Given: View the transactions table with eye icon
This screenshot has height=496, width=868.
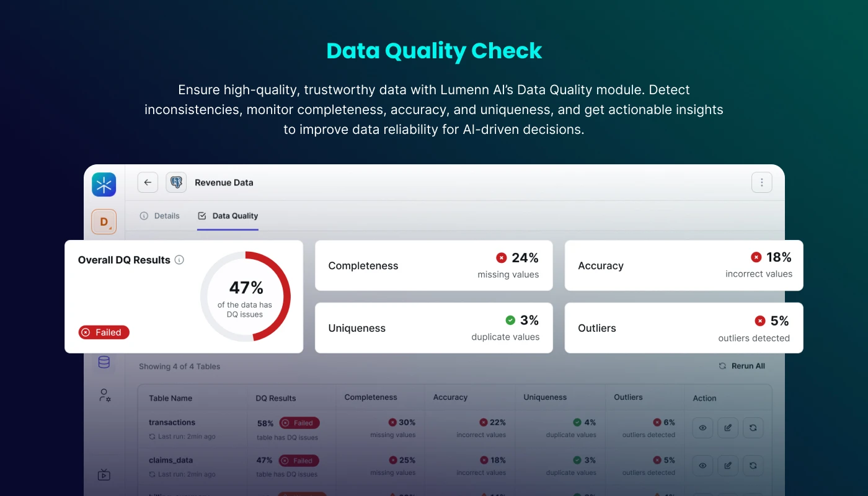Looking at the screenshot, I should [x=702, y=428].
